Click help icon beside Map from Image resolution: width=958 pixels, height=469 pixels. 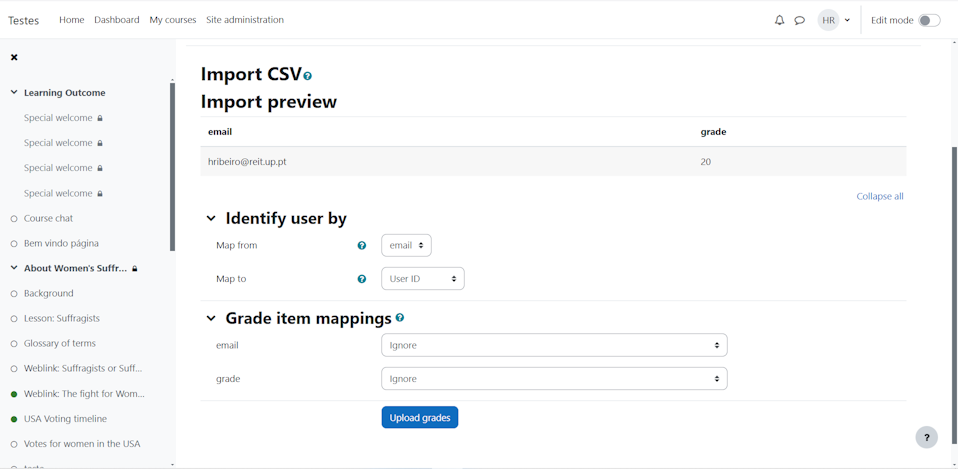point(362,245)
